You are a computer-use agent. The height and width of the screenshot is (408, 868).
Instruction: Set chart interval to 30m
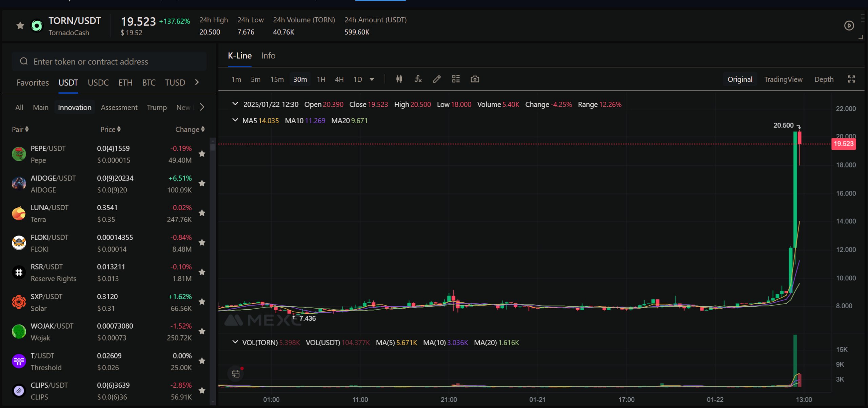click(300, 79)
